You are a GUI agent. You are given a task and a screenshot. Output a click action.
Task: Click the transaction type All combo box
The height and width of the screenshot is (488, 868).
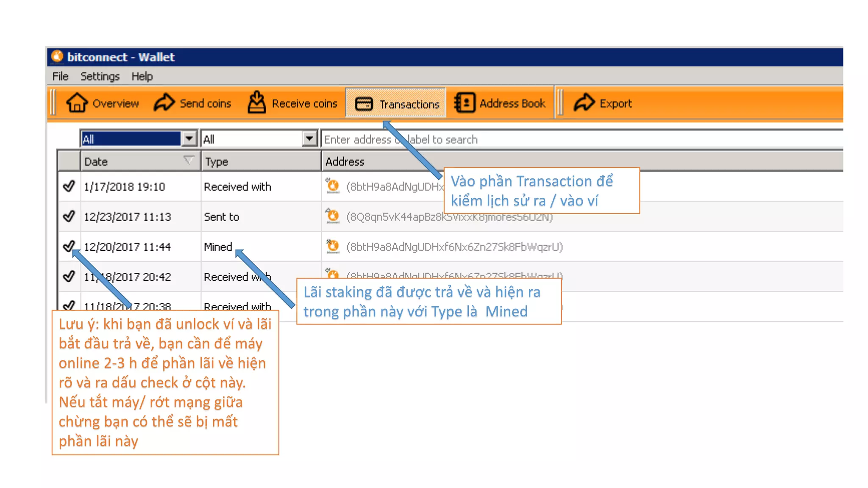pyautogui.click(x=259, y=139)
